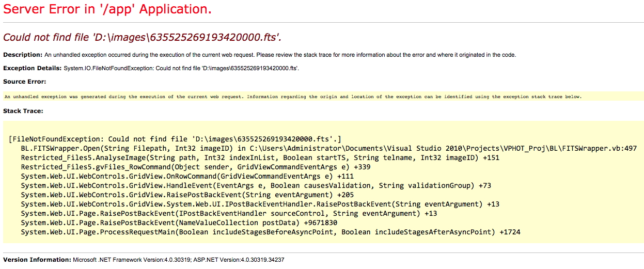Click the 'ASP.NET Version:4.0.30319.34237' text
The width and height of the screenshot is (644, 269).
click(239, 260)
